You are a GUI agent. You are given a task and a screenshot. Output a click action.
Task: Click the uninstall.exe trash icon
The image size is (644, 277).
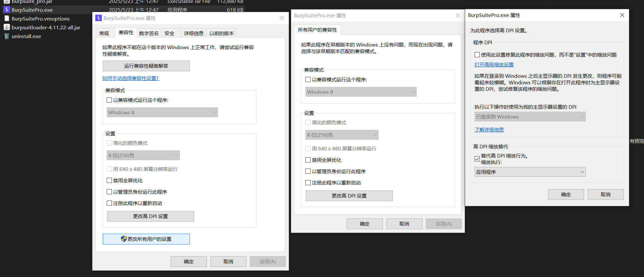click(7, 36)
